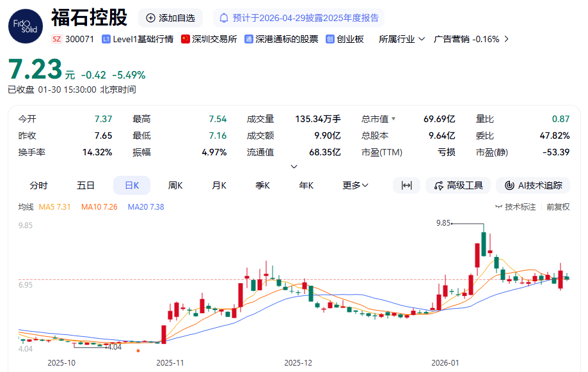
Task: Toggle 技术标注 visibility on chart
Action: pyautogui.click(x=516, y=207)
